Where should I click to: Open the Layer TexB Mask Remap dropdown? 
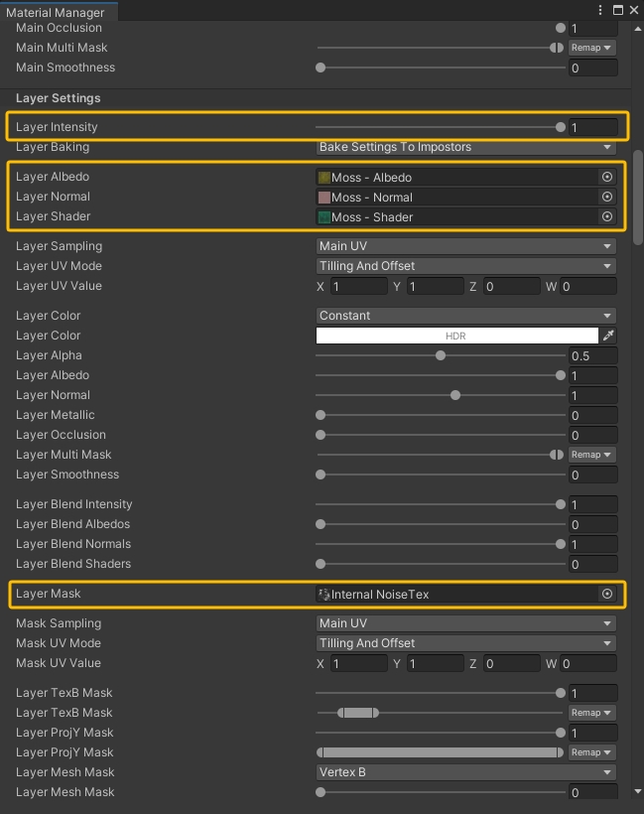click(592, 713)
